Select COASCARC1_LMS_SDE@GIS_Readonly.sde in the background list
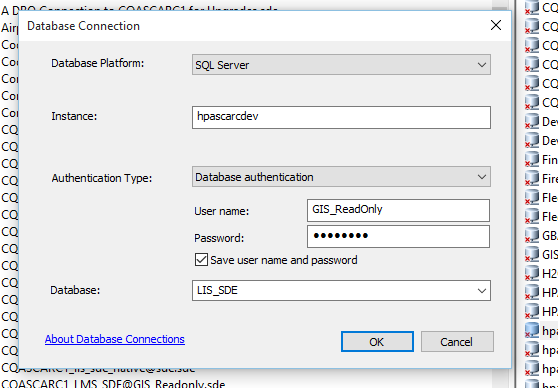This screenshot has height=388, width=558. pyautogui.click(x=113, y=384)
